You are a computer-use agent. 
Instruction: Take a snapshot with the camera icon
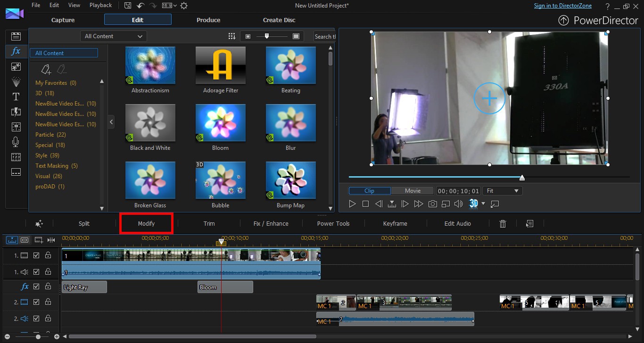[432, 204]
